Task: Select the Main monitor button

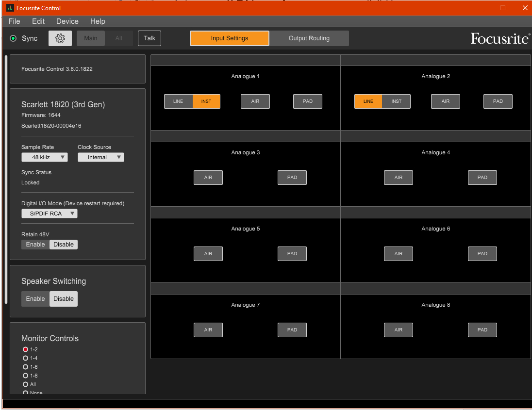Action: (x=91, y=38)
